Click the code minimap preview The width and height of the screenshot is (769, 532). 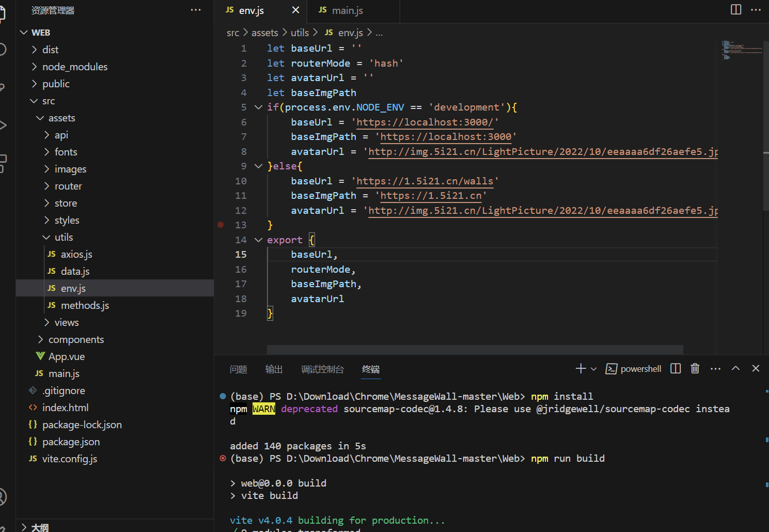pyautogui.click(x=742, y=50)
